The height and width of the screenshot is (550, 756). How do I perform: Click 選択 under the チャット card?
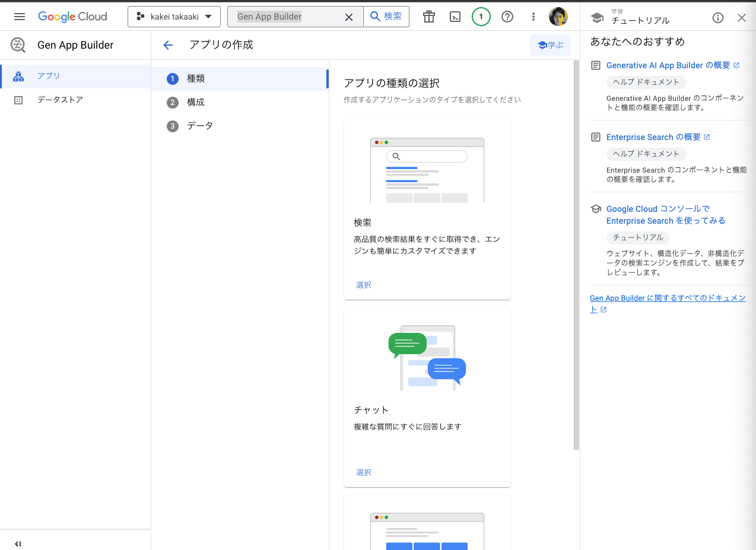coord(364,472)
